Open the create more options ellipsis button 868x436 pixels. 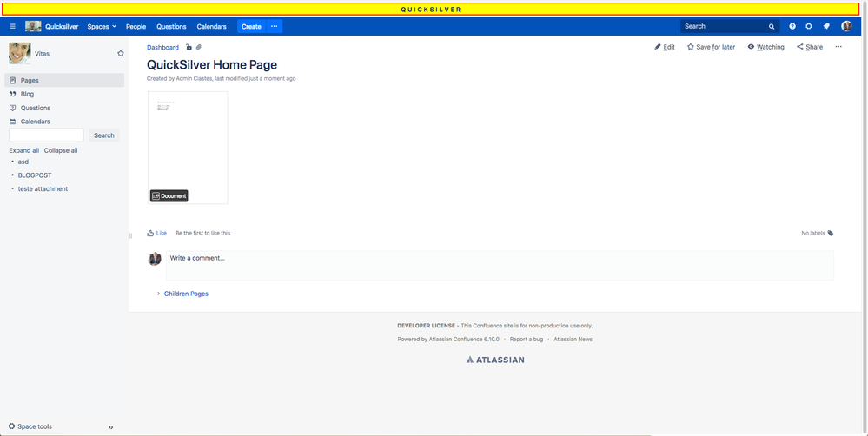(x=274, y=27)
